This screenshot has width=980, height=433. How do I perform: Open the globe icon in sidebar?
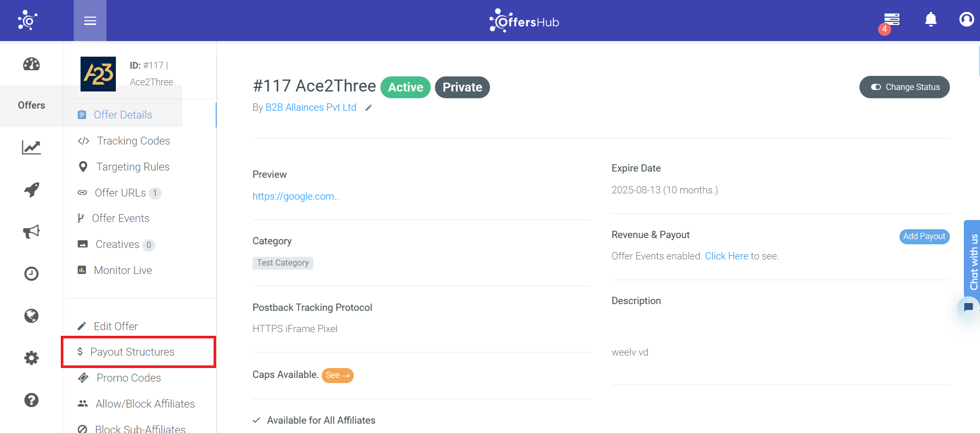pos(31,316)
